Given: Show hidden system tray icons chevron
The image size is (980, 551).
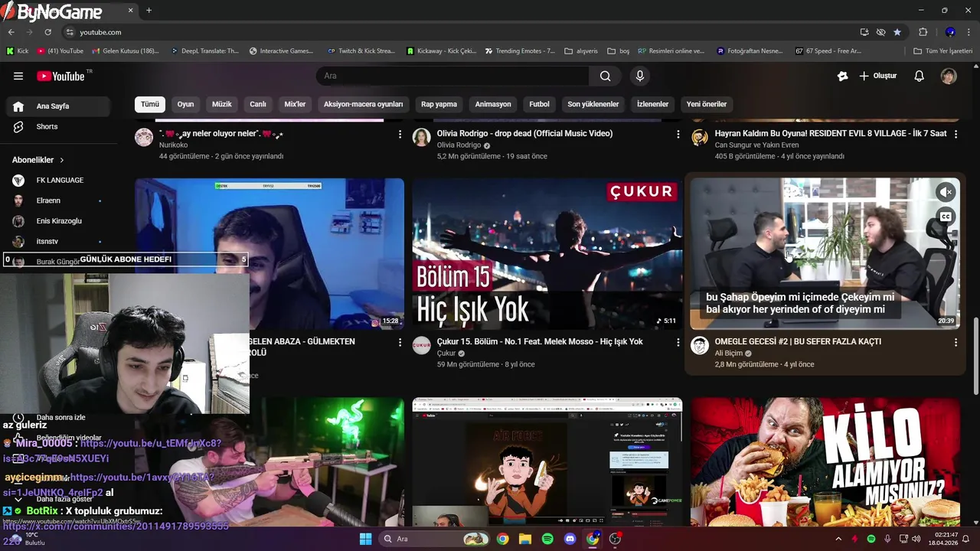Looking at the screenshot, I should (x=838, y=539).
